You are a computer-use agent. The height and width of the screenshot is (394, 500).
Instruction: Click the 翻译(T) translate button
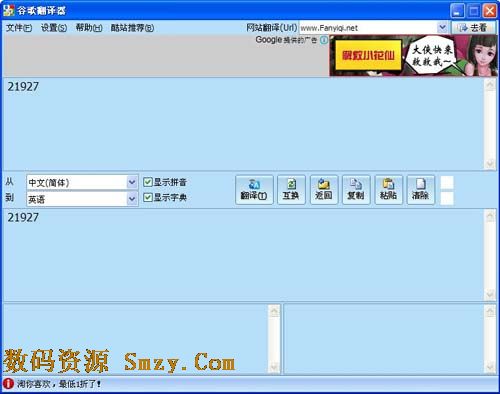254,190
